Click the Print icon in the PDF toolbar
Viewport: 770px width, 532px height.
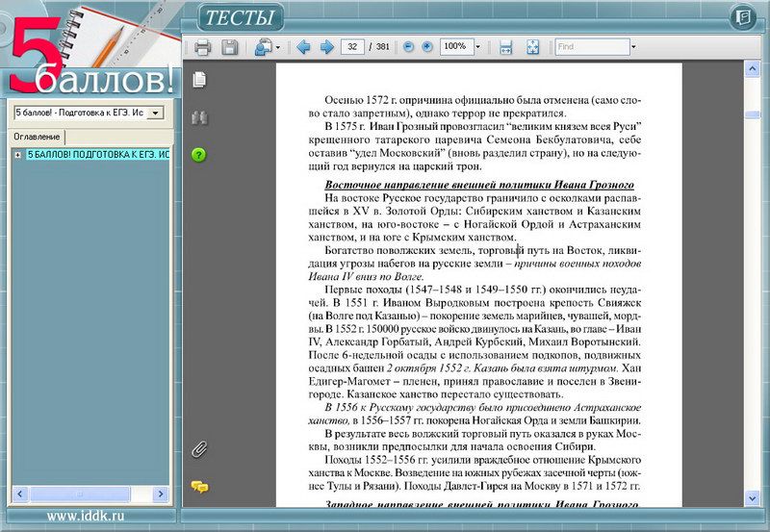pyautogui.click(x=203, y=46)
